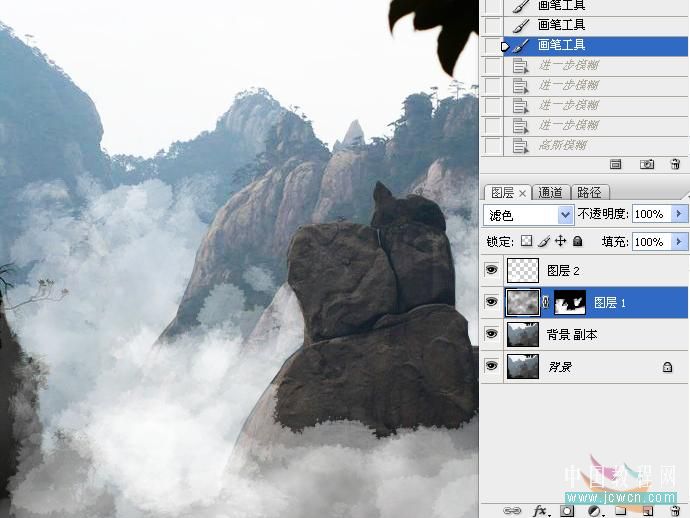Viewport: 690px width, 518px height.
Task: Close the 图层 panel tab
Action: pos(522,193)
